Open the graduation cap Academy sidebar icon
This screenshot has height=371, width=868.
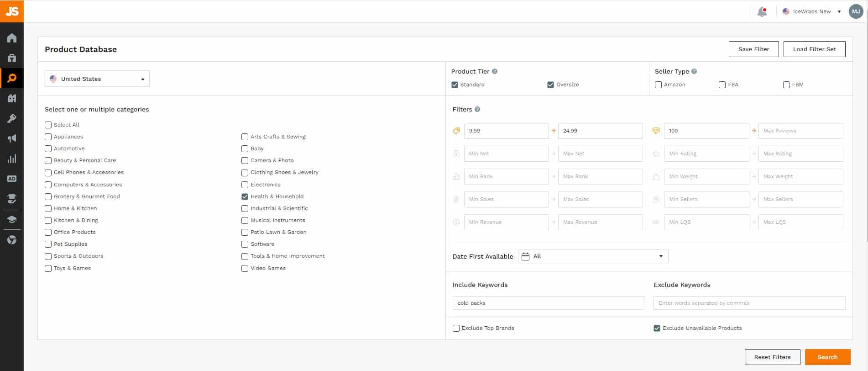pos(12,219)
